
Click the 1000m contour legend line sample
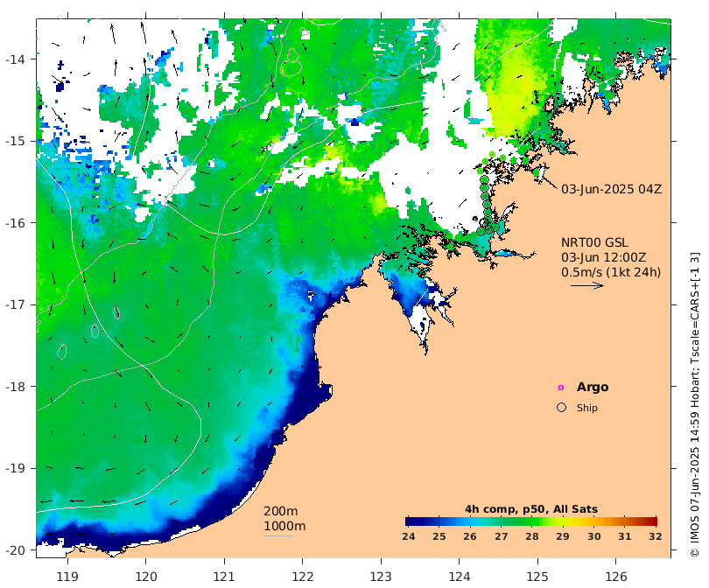pos(278,536)
